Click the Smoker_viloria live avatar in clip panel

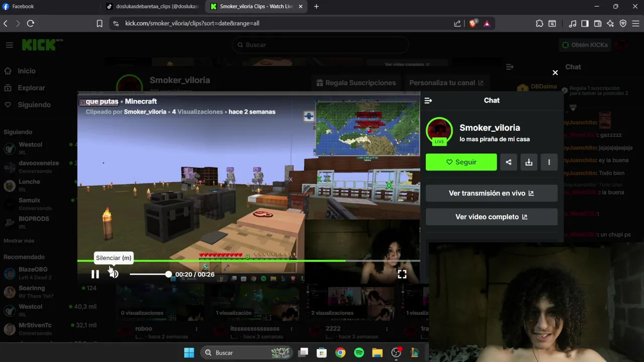[x=439, y=131]
